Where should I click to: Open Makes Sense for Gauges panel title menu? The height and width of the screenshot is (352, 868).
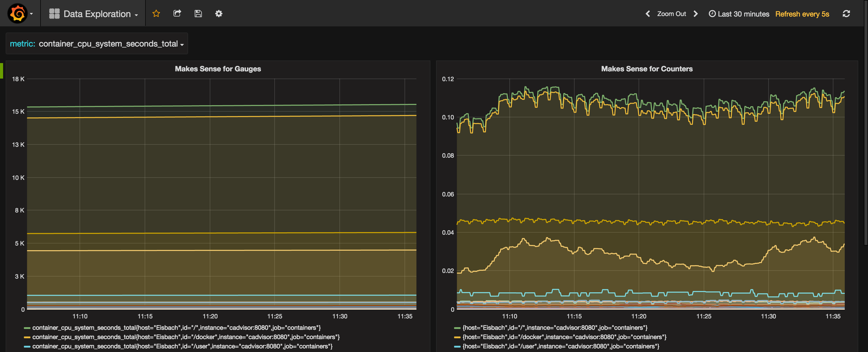(218, 69)
